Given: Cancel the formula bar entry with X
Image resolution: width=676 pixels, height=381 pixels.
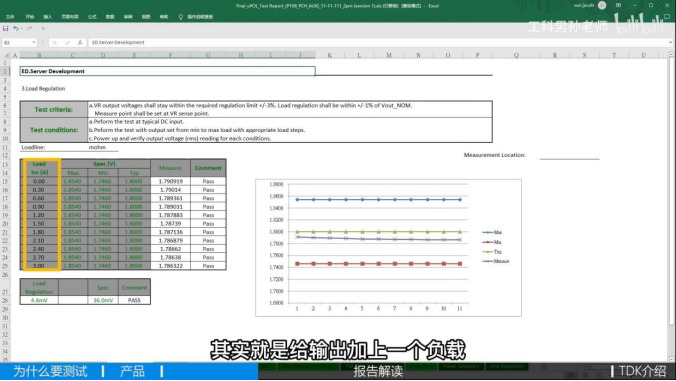Looking at the screenshot, I should [x=54, y=42].
